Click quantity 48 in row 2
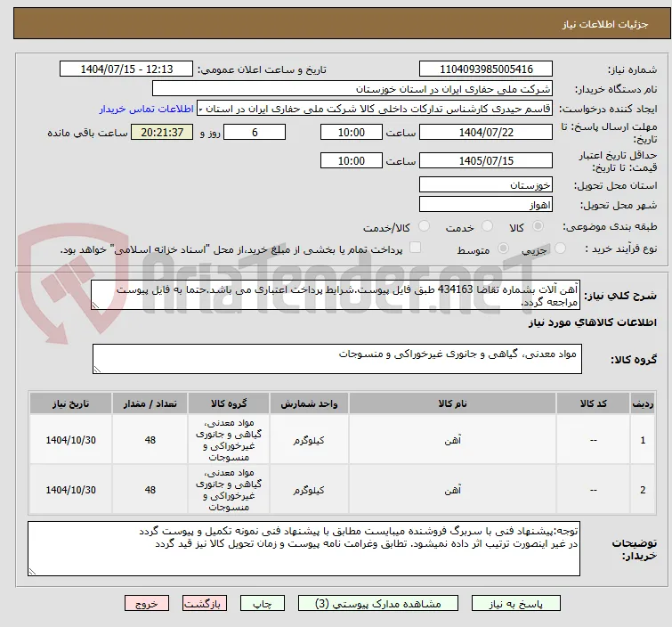The height and width of the screenshot is (627, 672). (x=150, y=490)
